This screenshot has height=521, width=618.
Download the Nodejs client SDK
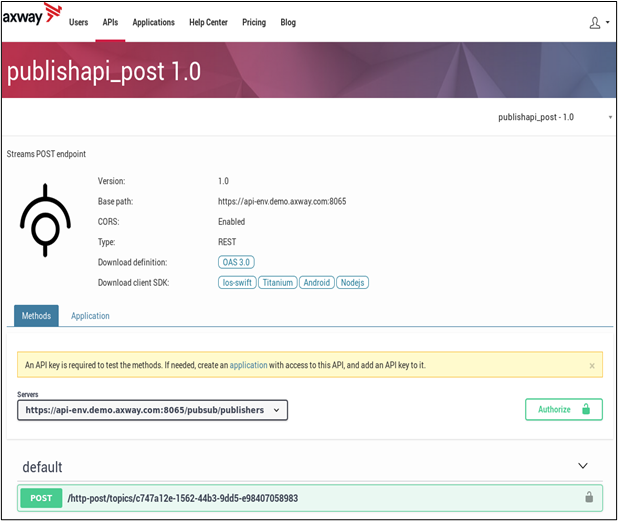352,283
